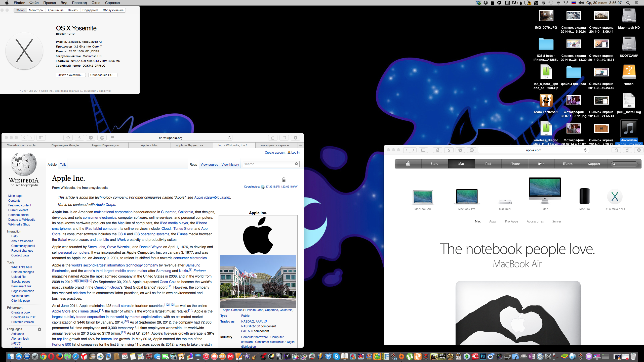Click the Bluetooth icon in menu bar
Viewport: 644px width, 362px height.
click(558, 3)
